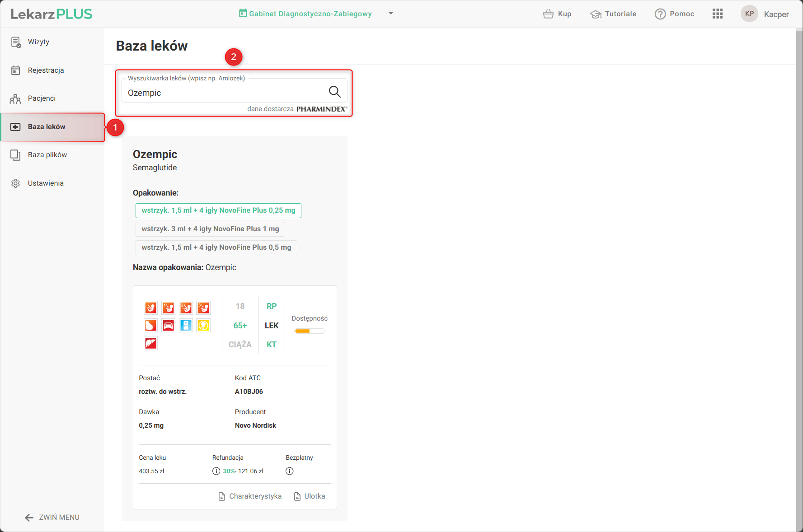Click the calendar icon beside Gabinet Diagnostyczno-Zabiegowy
Screen dimensions: 803x532
(x=243, y=13)
